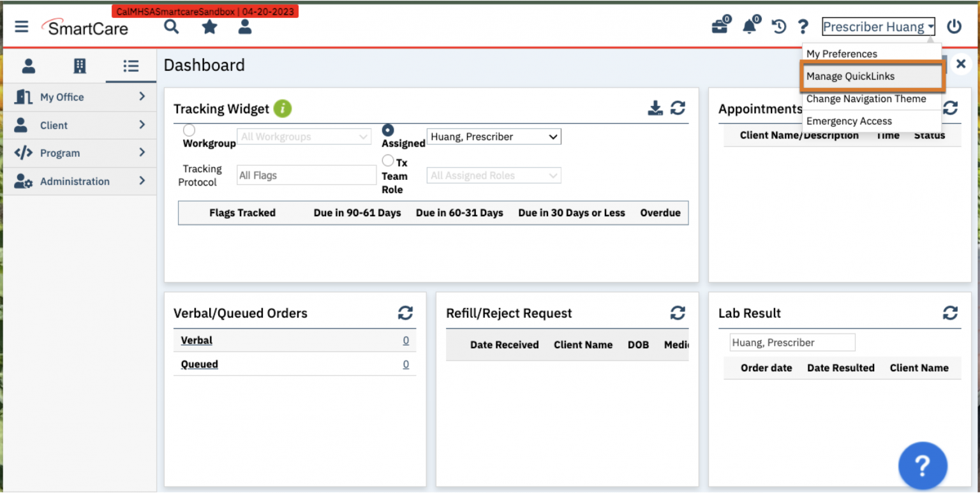Switch to the list tab in sidebar
This screenshot has height=493, width=980.
[131, 66]
